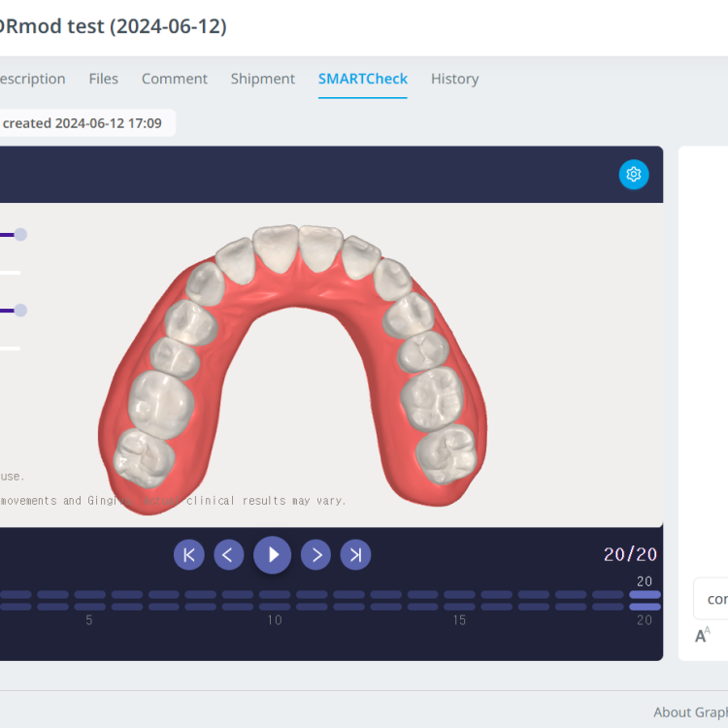Open viewer settings gear icon

[x=634, y=175]
